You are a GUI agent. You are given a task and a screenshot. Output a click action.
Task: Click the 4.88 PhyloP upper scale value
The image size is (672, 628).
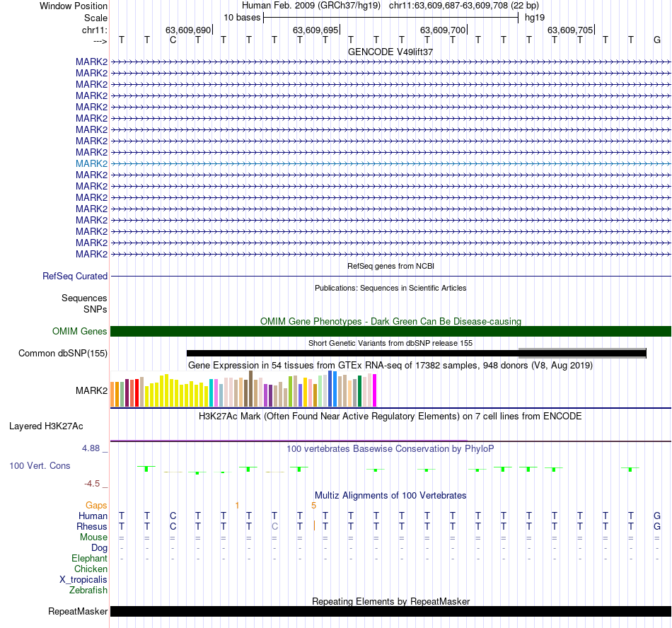pyautogui.click(x=91, y=448)
